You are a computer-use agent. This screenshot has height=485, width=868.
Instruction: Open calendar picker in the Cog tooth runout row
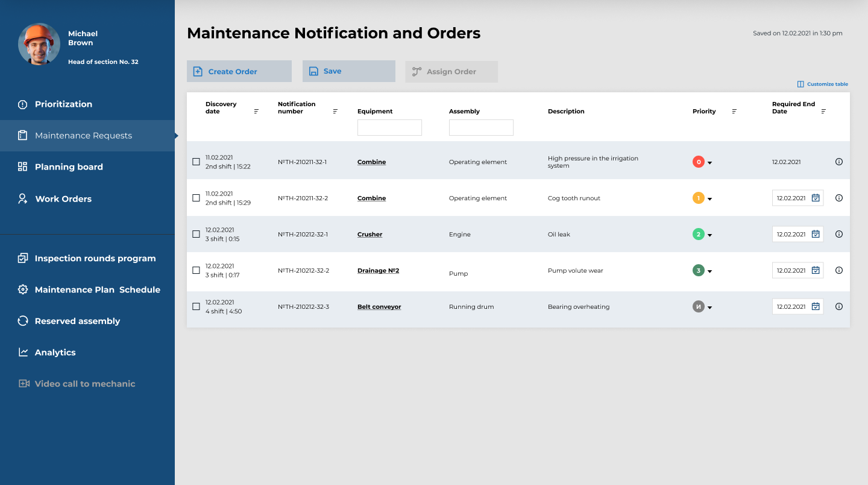click(x=816, y=198)
